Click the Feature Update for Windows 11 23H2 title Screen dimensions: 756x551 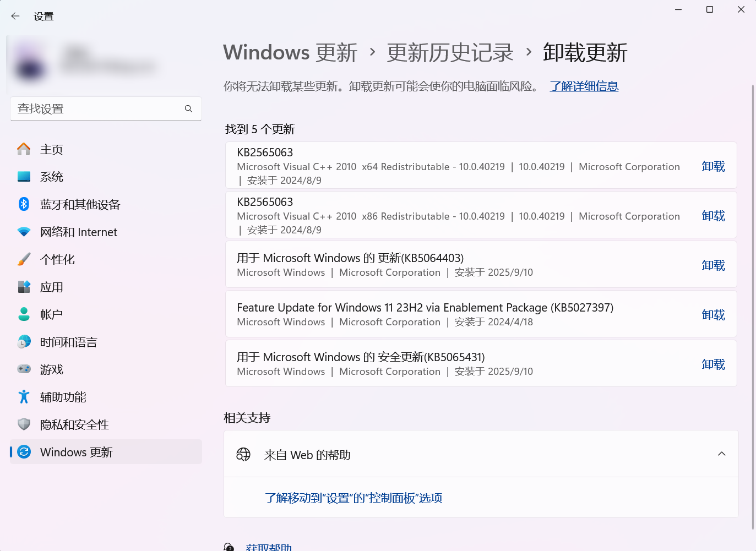tap(425, 308)
